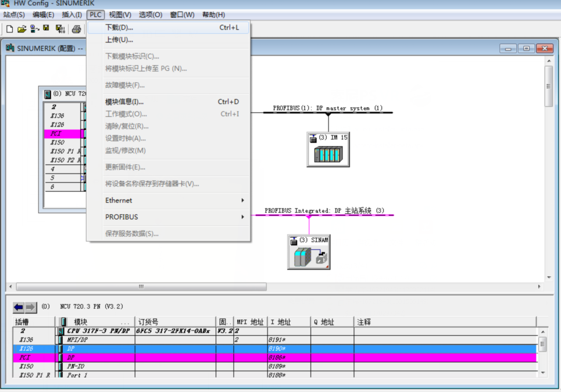Click the Print toolbar icon

coord(76,29)
